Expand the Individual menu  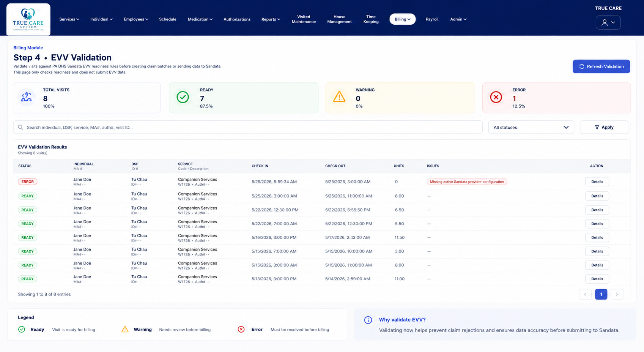click(101, 19)
